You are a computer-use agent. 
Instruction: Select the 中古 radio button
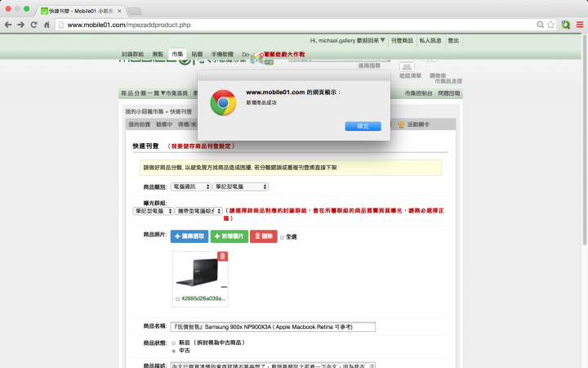[174, 351]
